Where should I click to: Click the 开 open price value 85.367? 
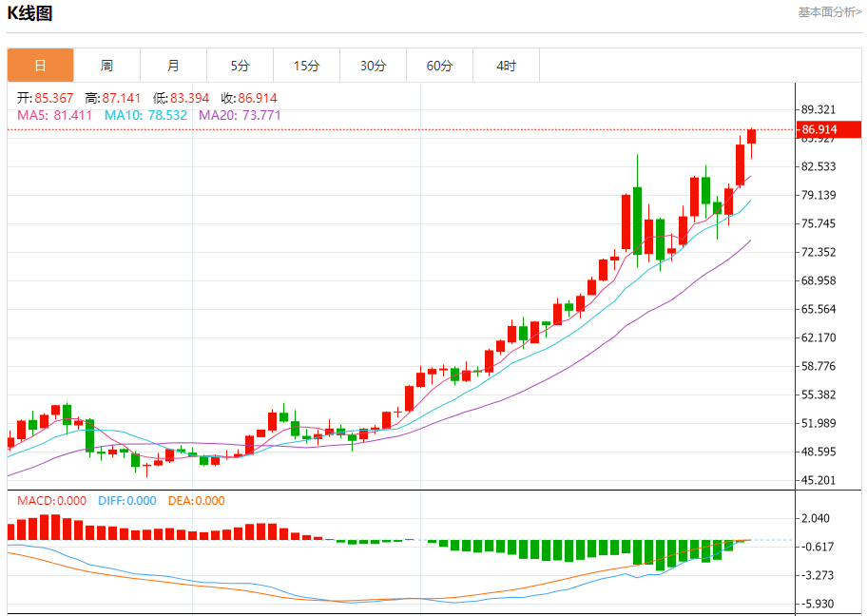coord(54,98)
